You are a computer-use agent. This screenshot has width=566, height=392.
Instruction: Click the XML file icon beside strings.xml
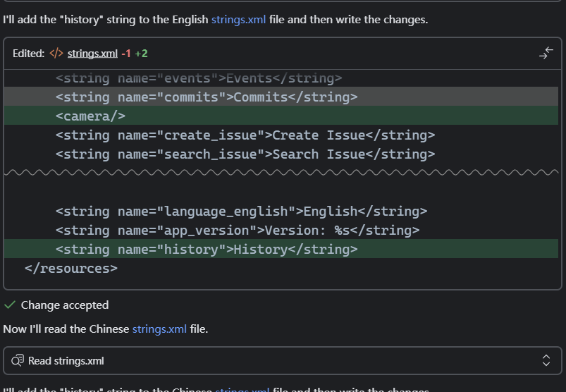pyautogui.click(x=56, y=54)
